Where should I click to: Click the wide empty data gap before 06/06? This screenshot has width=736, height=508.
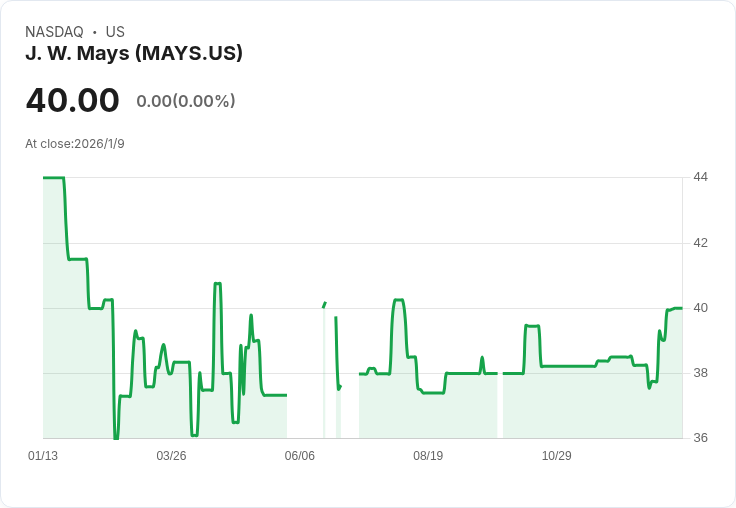point(305,400)
